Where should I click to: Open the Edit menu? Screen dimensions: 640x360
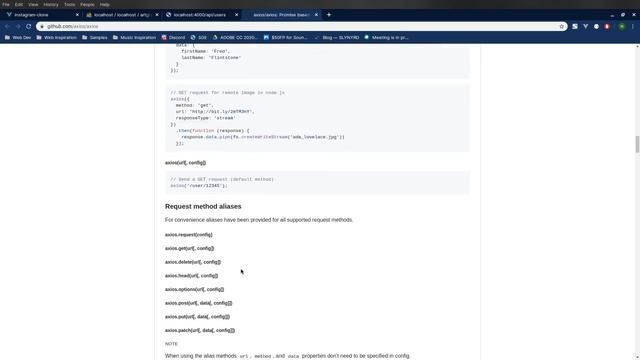point(19,4)
